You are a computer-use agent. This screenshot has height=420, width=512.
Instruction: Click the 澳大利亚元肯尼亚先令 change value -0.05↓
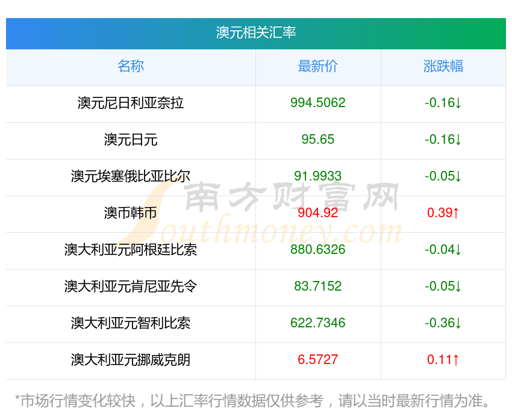coord(443,286)
